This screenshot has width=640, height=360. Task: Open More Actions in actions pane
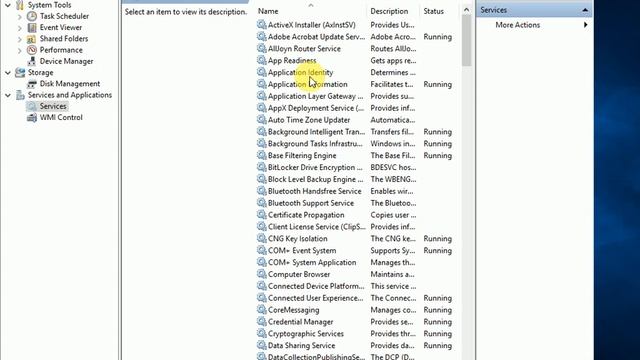(518, 25)
